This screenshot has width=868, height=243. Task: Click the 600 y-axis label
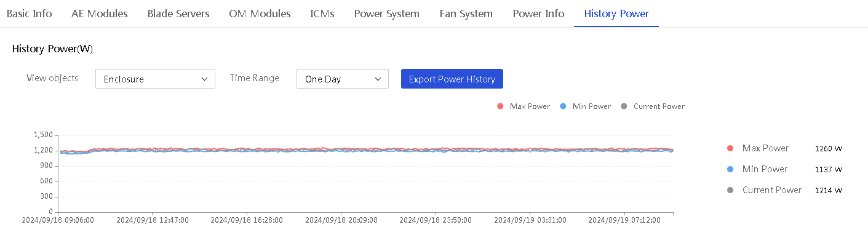pyautogui.click(x=47, y=181)
